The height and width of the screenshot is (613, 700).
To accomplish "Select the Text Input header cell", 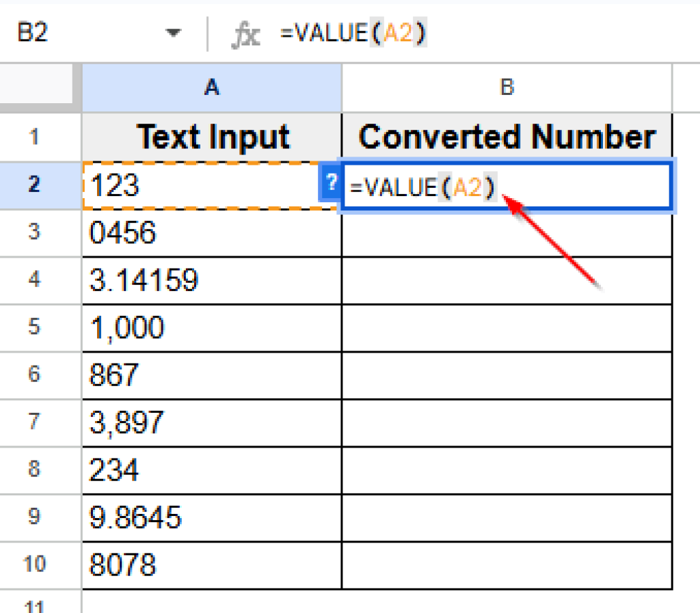I will (x=211, y=136).
